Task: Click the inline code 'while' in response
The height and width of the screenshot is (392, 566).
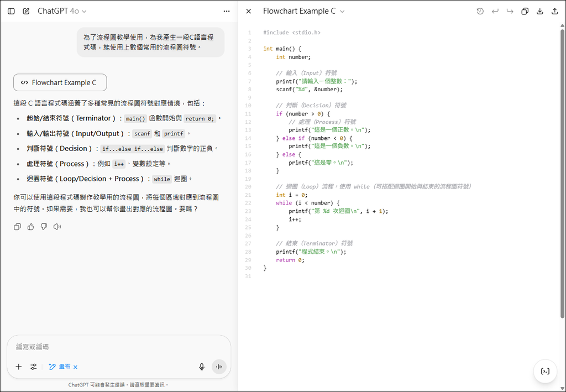Action: 162,179
